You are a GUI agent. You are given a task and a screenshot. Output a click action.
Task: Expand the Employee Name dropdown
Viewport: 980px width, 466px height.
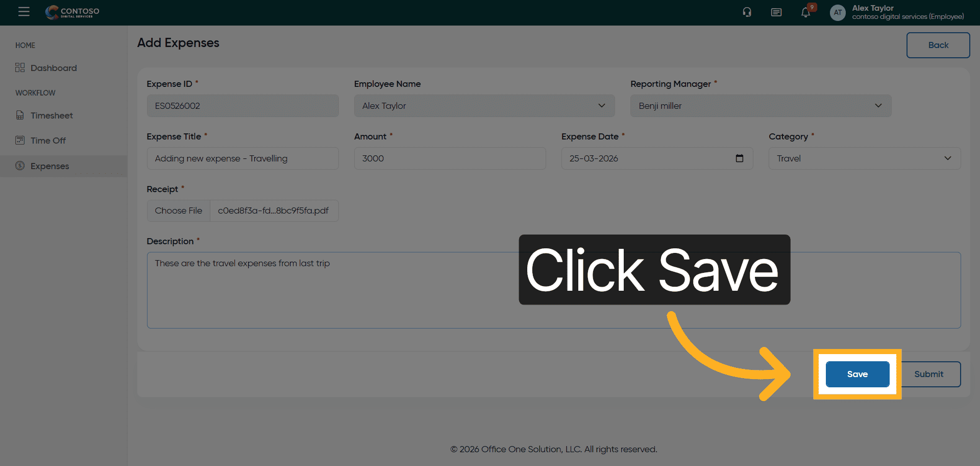[x=484, y=106]
